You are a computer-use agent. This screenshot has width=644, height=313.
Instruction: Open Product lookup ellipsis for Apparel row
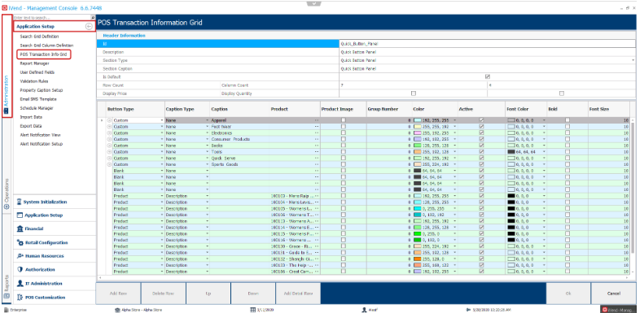pyautogui.click(x=317, y=120)
